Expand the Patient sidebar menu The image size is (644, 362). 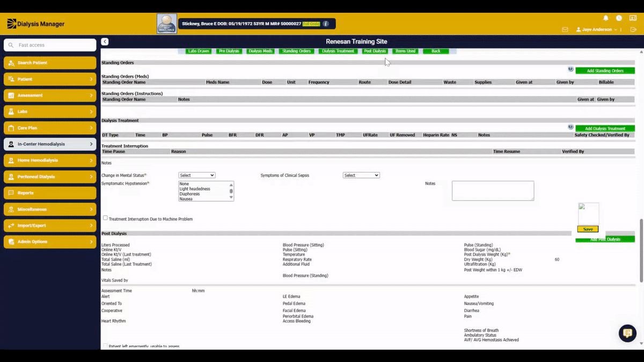pos(50,79)
